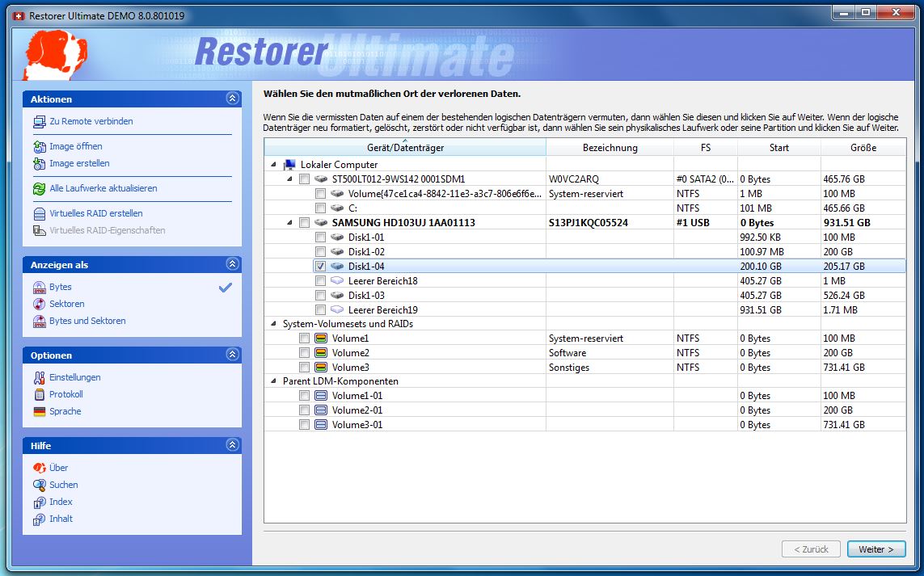This screenshot has width=924, height=576.
Task: Click the German flag Sprache icon
Action: point(40,412)
